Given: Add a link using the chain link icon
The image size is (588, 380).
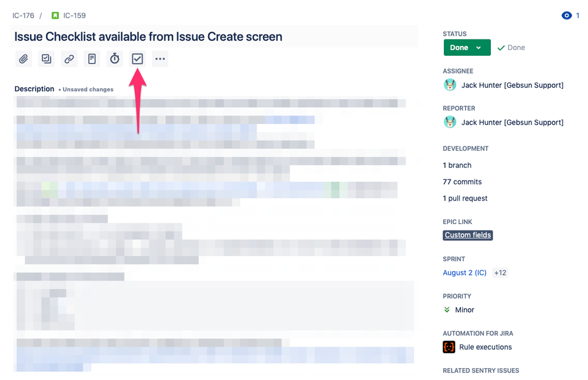Looking at the screenshot, I should tap(69, 58).
